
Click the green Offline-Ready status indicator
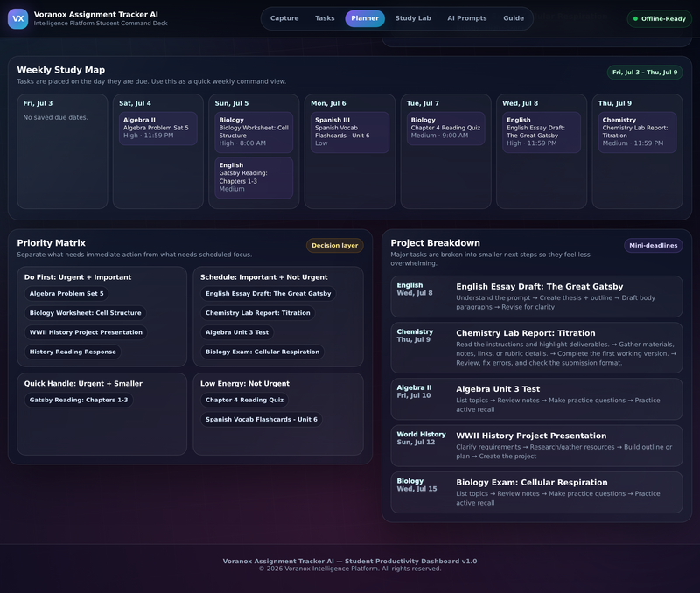[660, 18]
